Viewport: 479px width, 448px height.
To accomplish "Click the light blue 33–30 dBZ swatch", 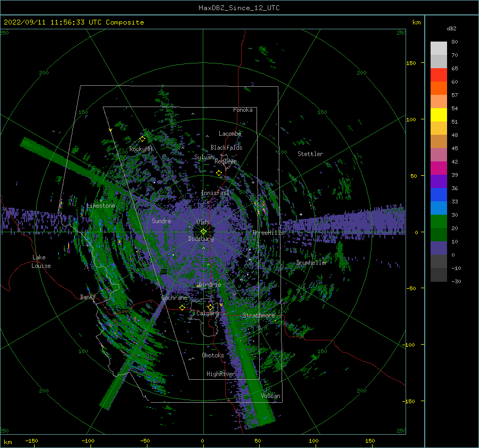I will click(x=439, y=208).
